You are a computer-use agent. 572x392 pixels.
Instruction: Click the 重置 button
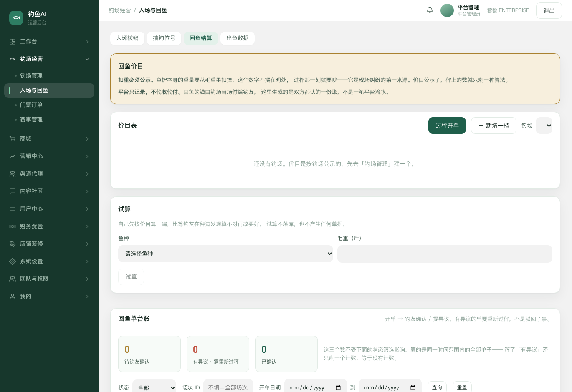pos(462,387)
